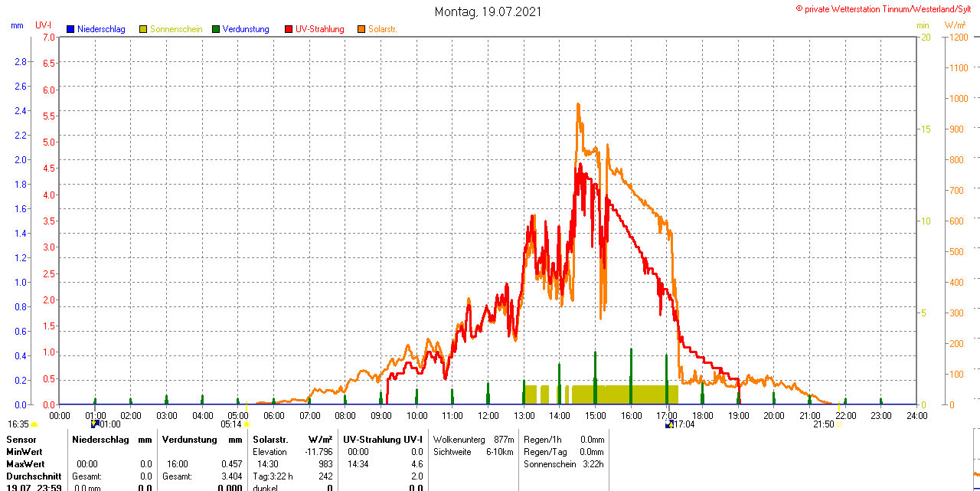Click the moon icon beside 01:00
This screenshot has height=491, width=980.
(x=94, y=424)
